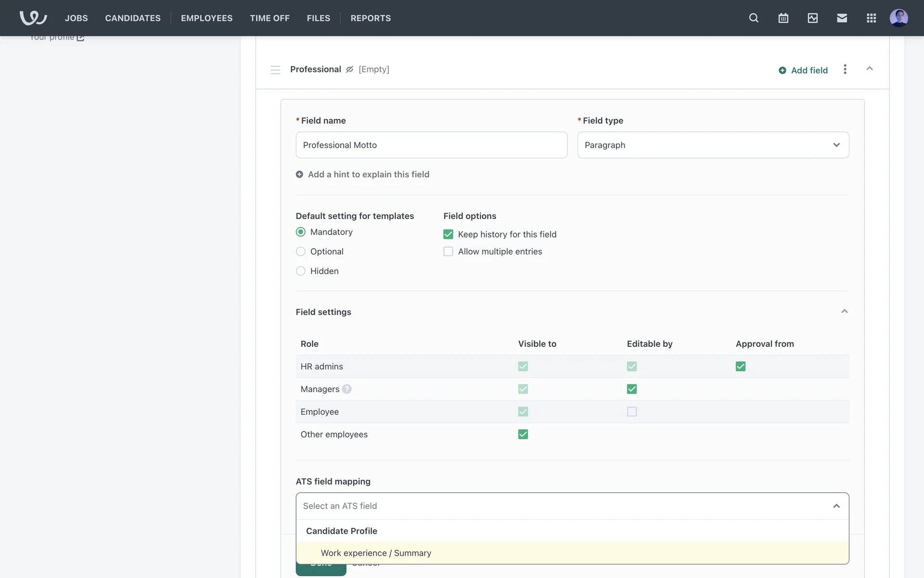Select the Optional radio button
Viewport: 924px width, 578px height.
300,251
